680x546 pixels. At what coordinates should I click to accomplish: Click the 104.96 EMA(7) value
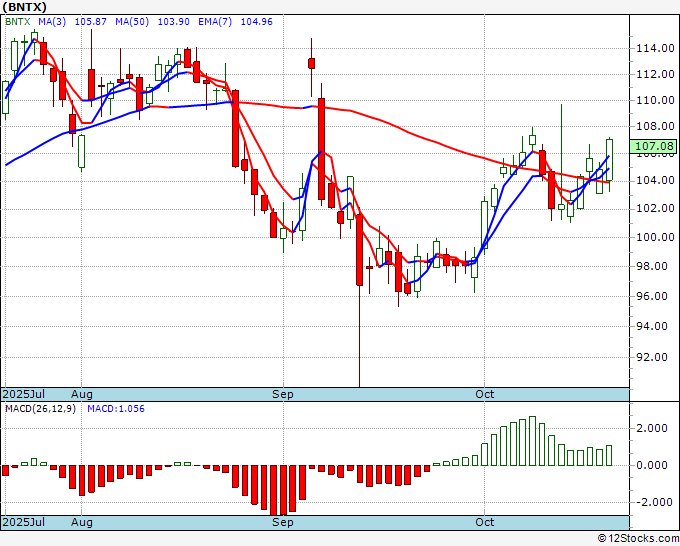pos(257,21)
